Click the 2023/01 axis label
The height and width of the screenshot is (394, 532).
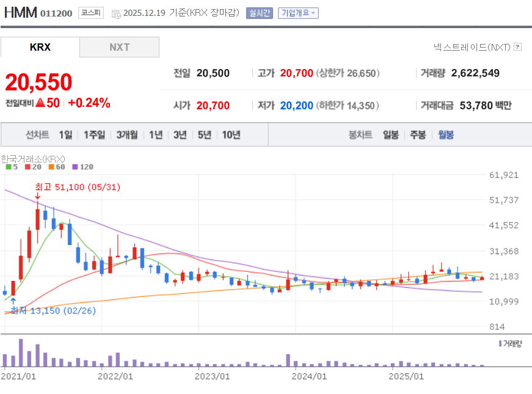click(213, 376)
